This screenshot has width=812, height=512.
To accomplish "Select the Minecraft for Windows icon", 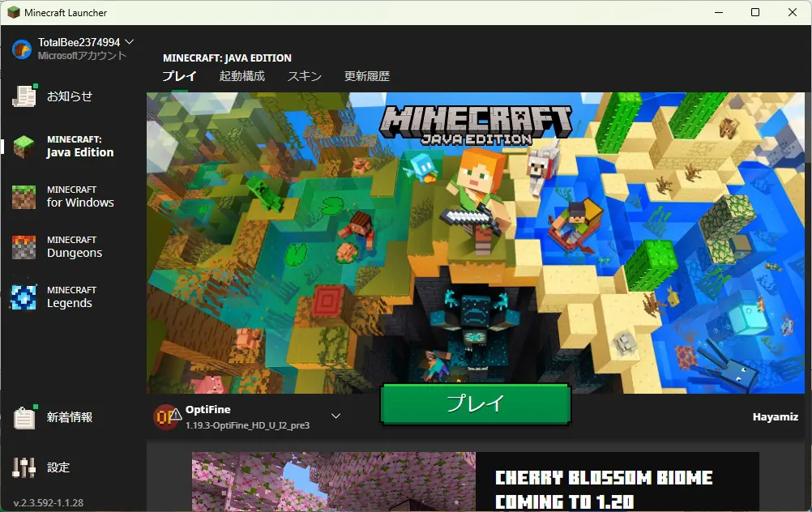I will click(24, 197).
